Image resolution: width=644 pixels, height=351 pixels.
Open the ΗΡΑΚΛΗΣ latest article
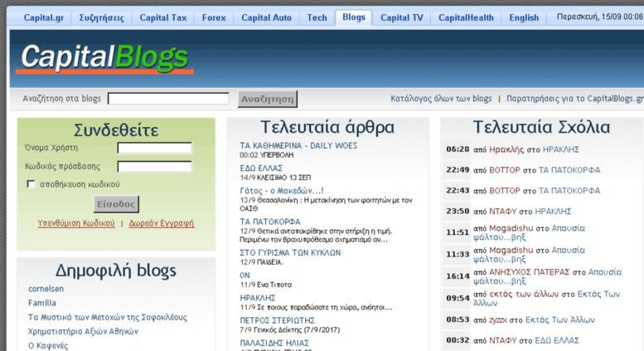pyautogui.click(x=258, y=298)
